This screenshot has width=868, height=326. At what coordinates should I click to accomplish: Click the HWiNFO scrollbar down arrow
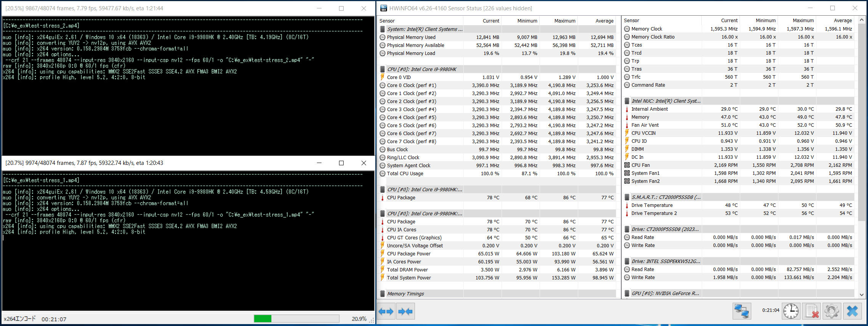(x=862, y=294)
